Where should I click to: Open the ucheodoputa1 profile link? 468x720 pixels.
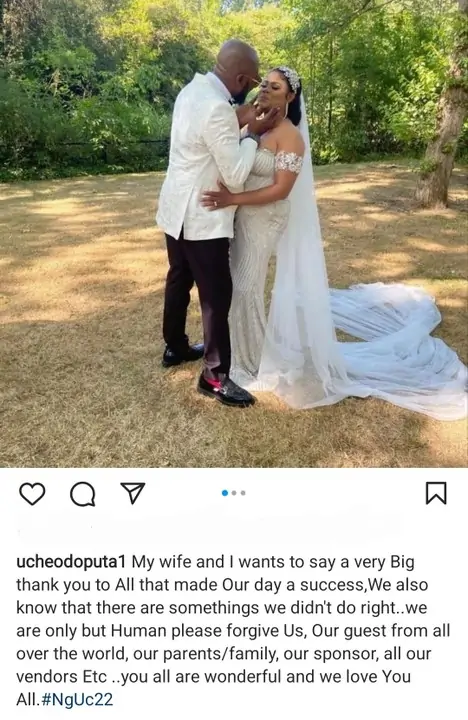click(71, 562)
